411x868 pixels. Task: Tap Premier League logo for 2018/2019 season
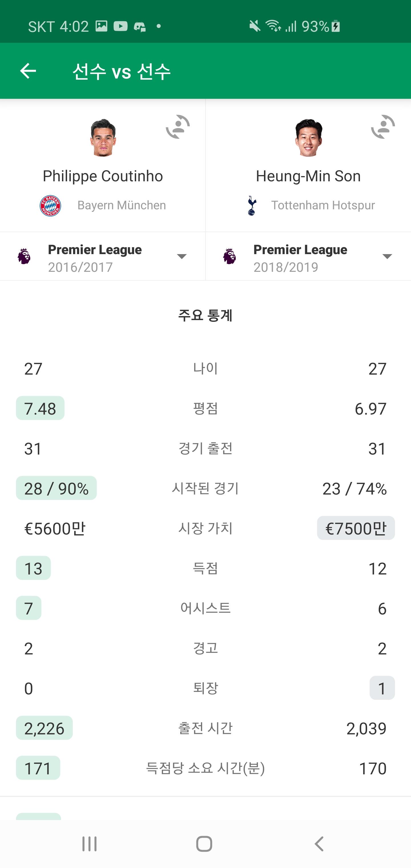tap(229, 256)
